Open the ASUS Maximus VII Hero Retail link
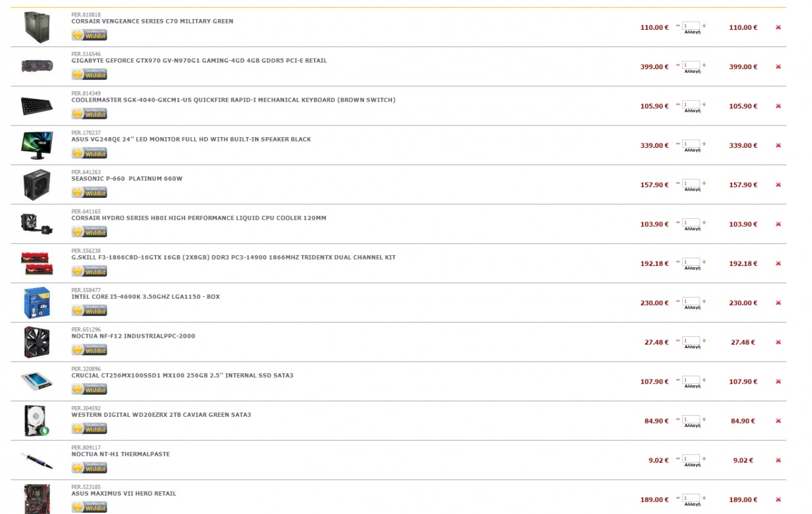 [124, 494]
